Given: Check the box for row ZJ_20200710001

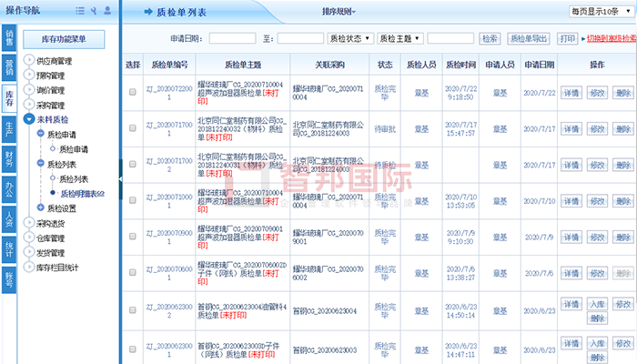Looking at the screenshot, I should [133, 200].
